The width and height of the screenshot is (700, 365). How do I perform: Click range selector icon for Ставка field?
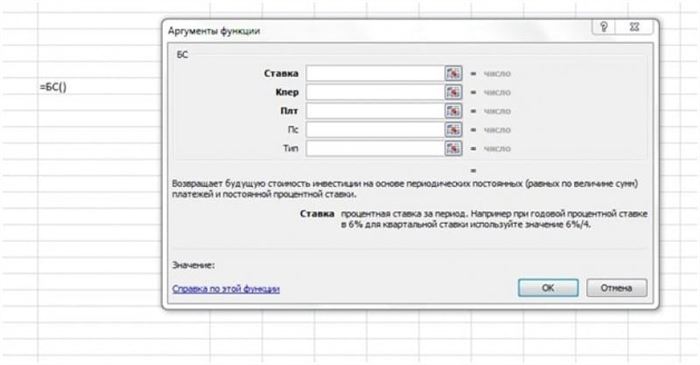pyautogui.click(x=453, y=74)
